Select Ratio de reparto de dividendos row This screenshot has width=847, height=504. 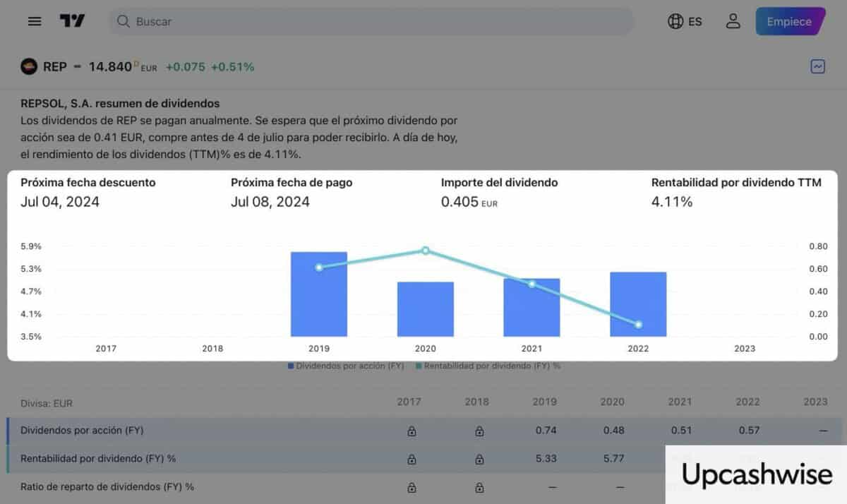423,487
